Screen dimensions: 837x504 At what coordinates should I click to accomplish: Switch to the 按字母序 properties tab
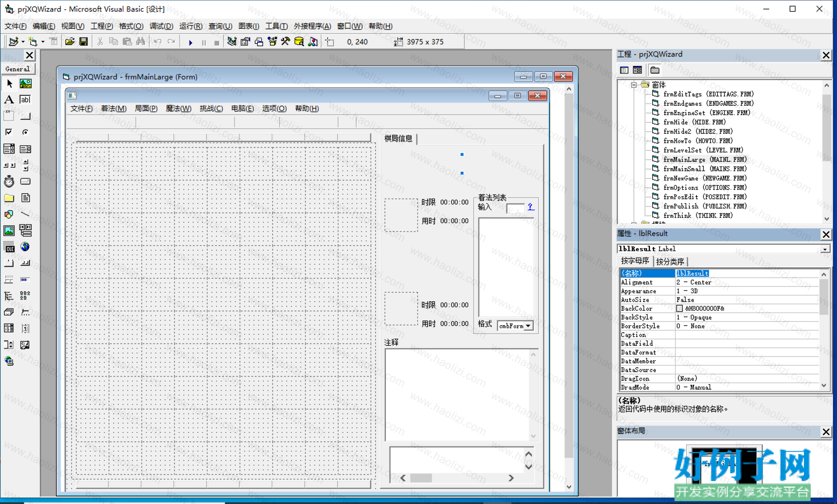click(635, 261)
